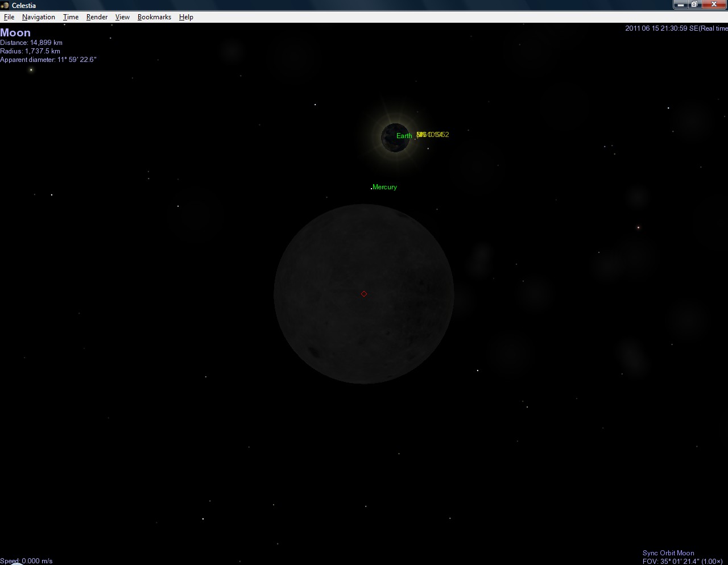Screen dimensions: 728x565
Task: Open the View menu
Action: click(x=122, y=17)
